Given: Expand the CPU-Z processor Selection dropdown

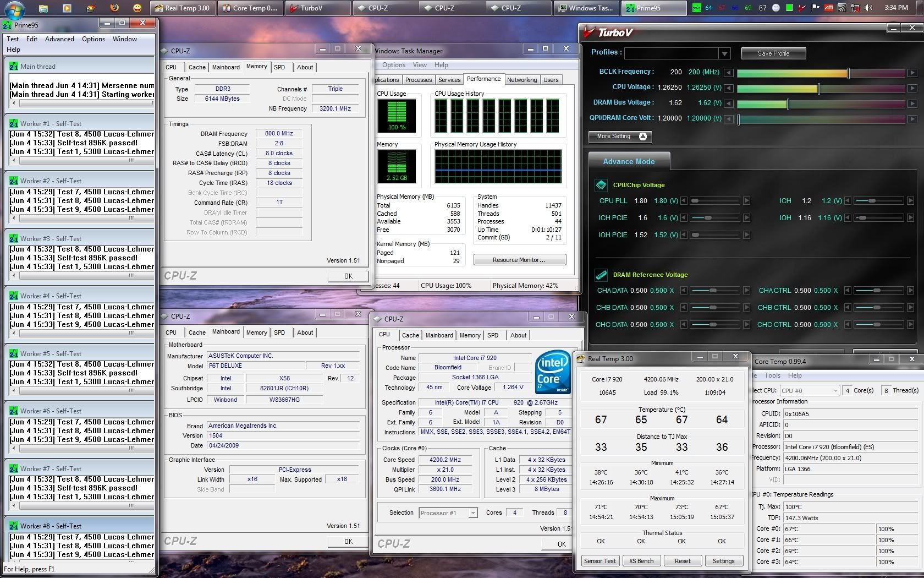Looking at the screenshot, I should 472,513.
